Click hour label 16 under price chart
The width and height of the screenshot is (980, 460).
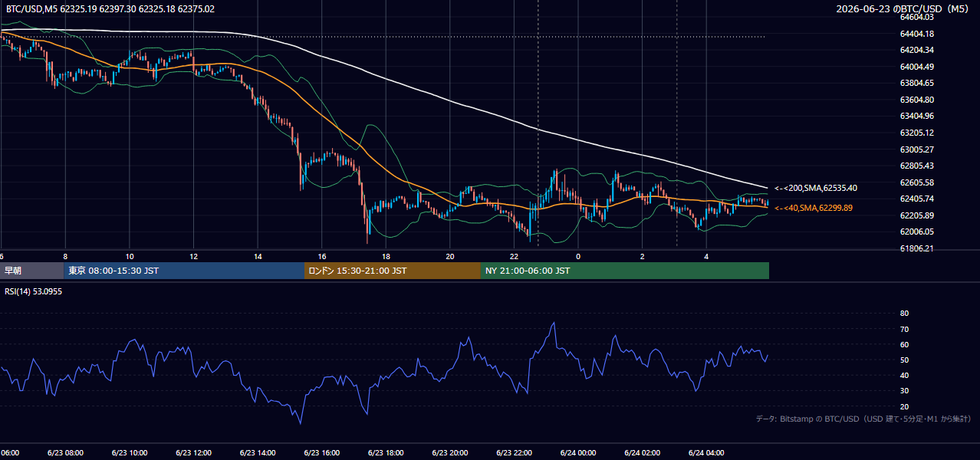click(322, 256)
